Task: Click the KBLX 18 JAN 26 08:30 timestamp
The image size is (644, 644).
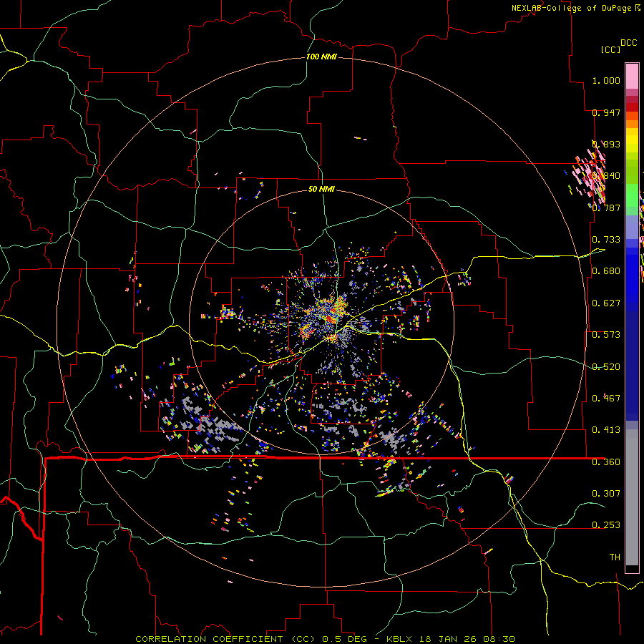Action: tap(451, 639)
